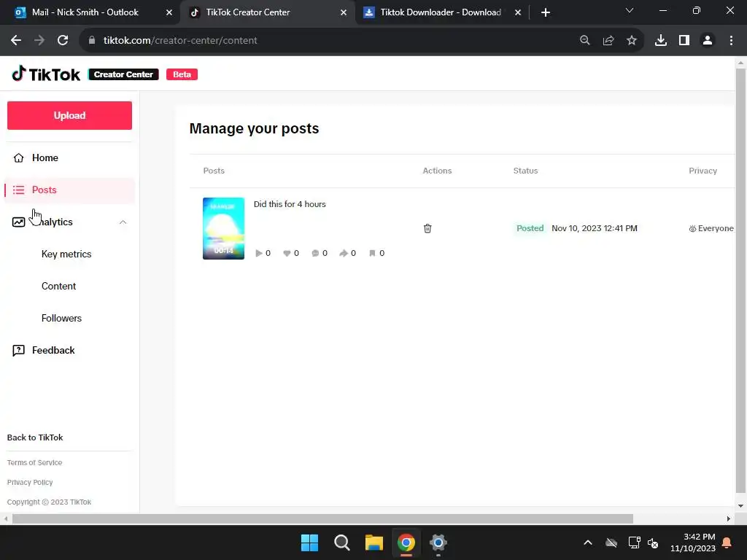This screenshot has height=560, width=747.
Task: Close the Outlook Mail tab
Action: click(169, 12)
